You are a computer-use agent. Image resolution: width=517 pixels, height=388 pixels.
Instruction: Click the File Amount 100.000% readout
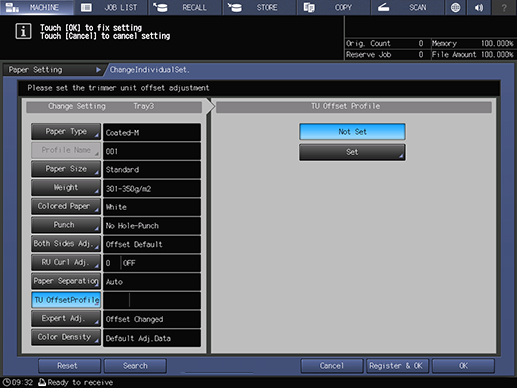pos(473,54)
